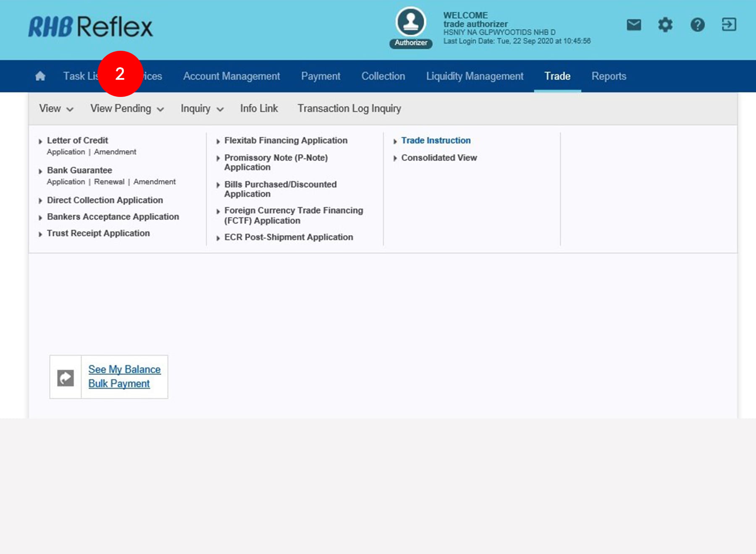This screenshot has width=756, height=554.
Task: Log out using the exit icon
Action: click(x=729, y=25)
